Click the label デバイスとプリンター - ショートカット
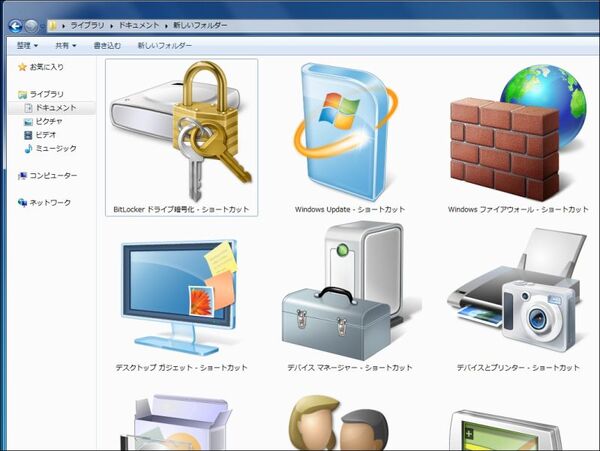The height and width of the screenshot is (451, 600). tap(518, 368)
